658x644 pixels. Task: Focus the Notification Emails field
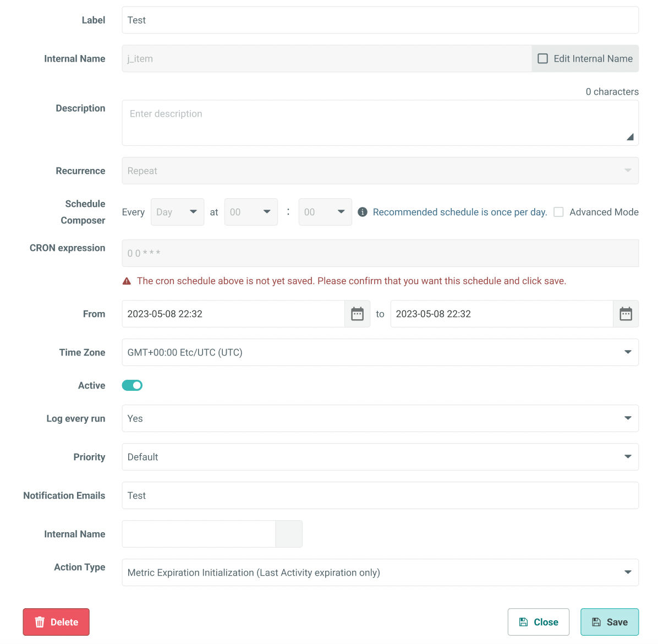[x=380, y=495]
